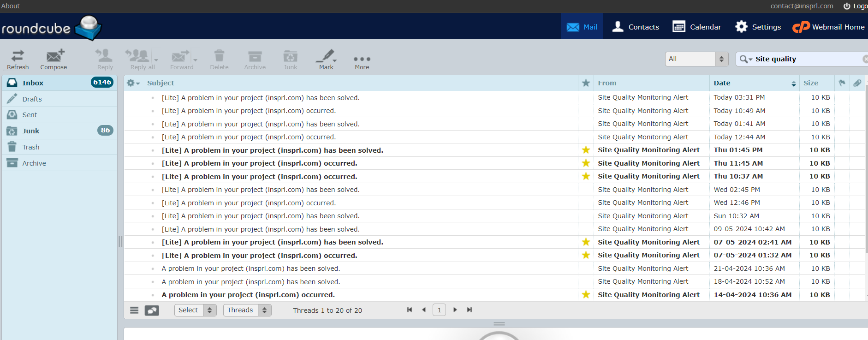Sort messages by Date column header
This screenshot has width=868, height=340.
tap(722, 83)
